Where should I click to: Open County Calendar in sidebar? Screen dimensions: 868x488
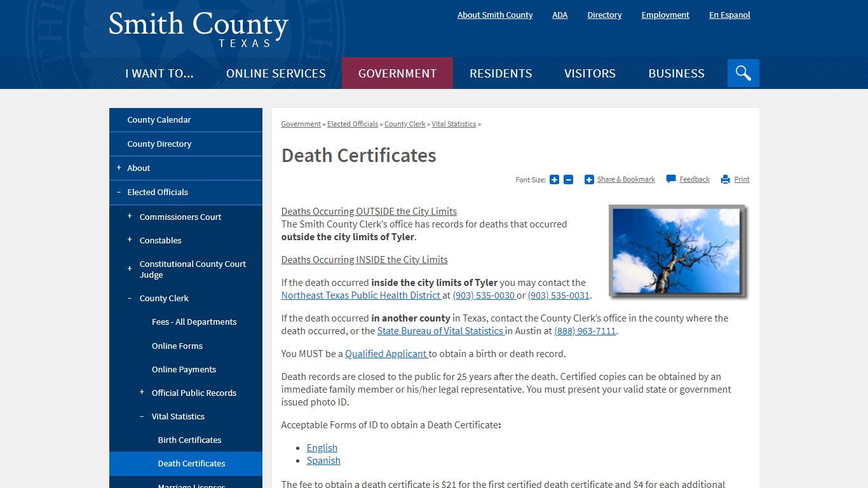tap(186, 120)
